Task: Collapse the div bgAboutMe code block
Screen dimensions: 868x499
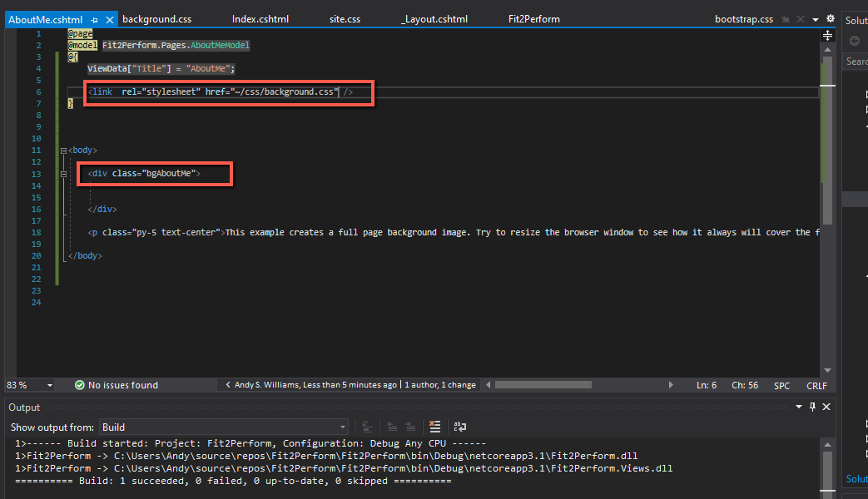Action: point(63,174)
